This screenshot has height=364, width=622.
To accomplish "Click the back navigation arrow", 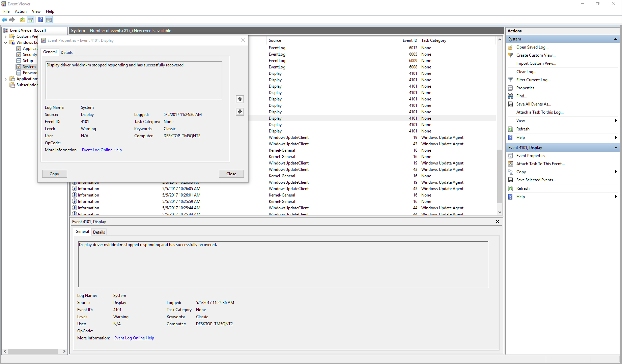I will click(x=4, y=20).
